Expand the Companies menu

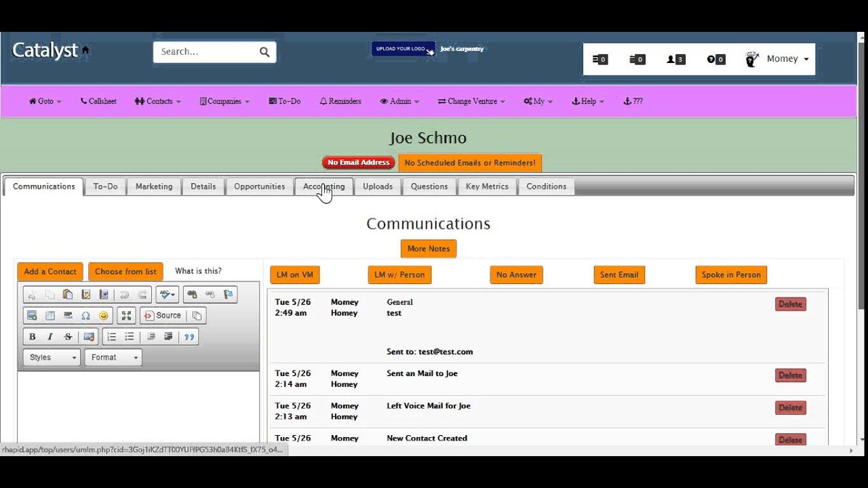tap(224, 101)
